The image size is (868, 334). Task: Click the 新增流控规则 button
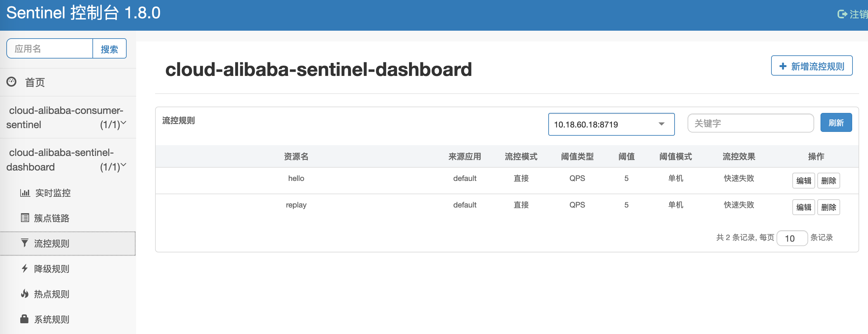pyautogui.click(x=811, y=66)
